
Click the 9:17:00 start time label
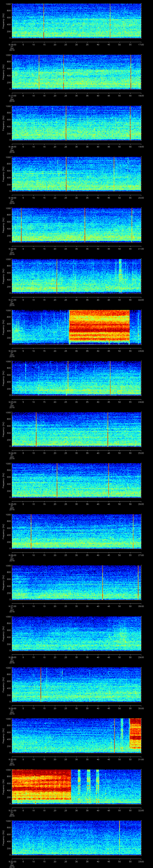[x=12, y=96]
